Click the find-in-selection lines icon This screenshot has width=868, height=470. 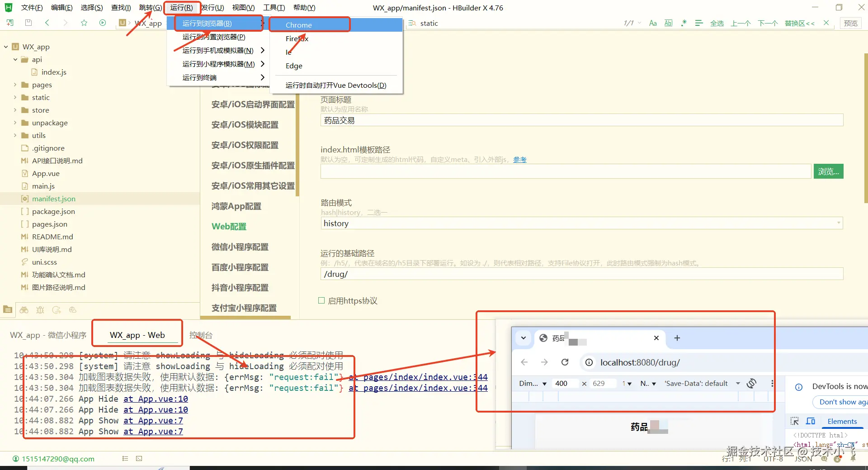pyautogui.click(x=699, y=23)
